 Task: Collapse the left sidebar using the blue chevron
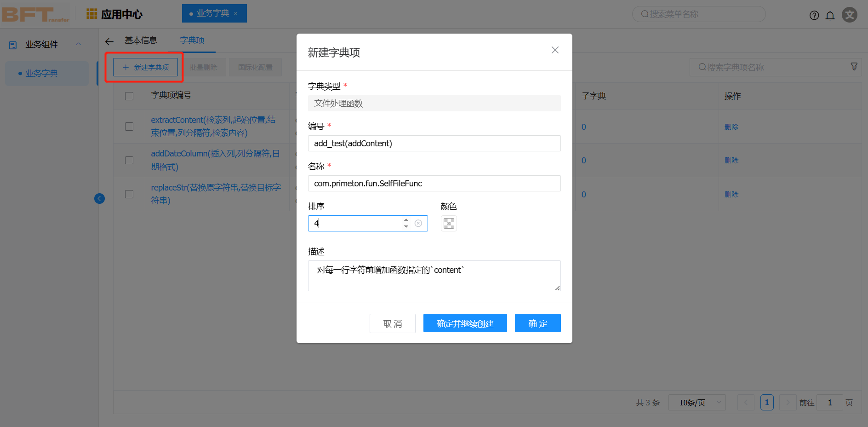(99, 198)
